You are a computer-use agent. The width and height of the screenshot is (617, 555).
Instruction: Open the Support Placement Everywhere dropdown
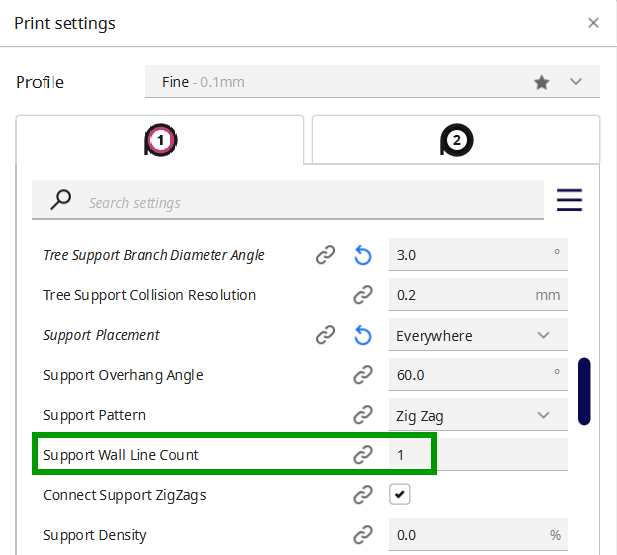tap(478, 335)
